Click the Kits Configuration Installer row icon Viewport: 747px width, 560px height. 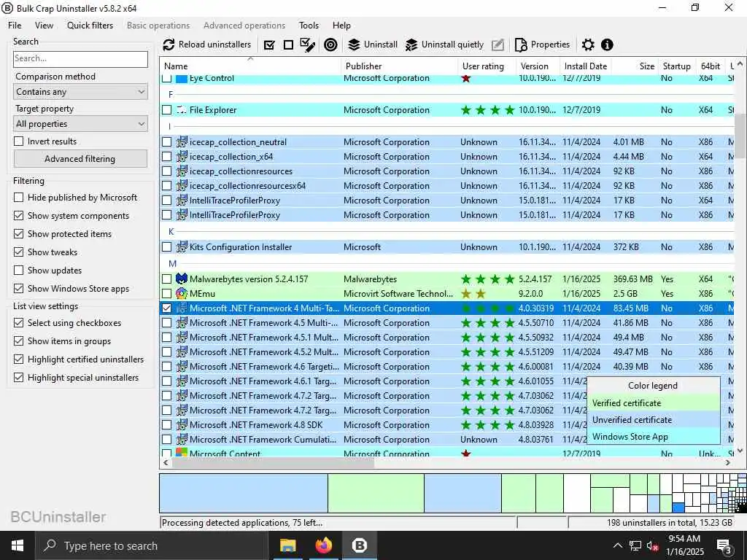click(182, 246)
